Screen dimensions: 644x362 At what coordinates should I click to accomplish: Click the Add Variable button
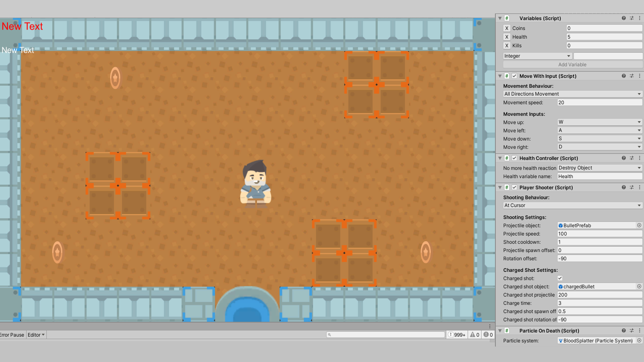[572, 65]
